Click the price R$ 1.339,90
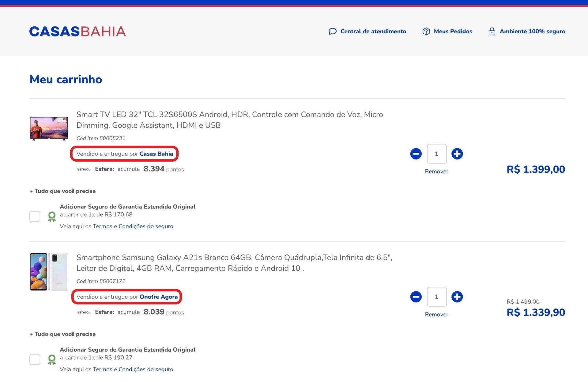588x382 pixels. click(x=536, y=312)
